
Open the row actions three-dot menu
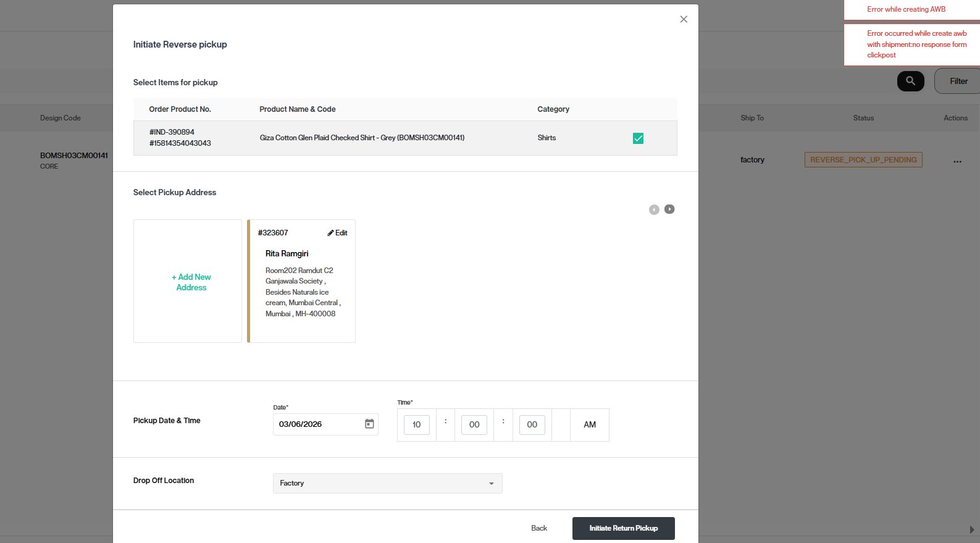(957, 161)
